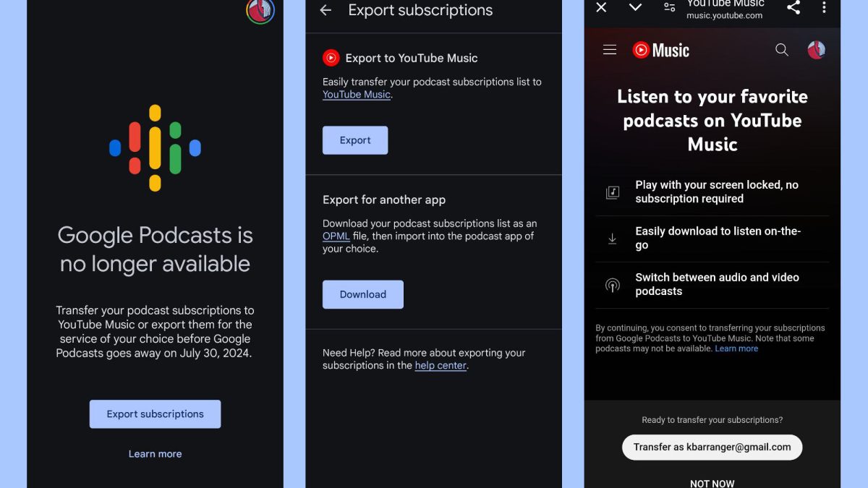Open the hamburger menu in YouTube Music
The height and width of the screenshot is (488, 868).
point(610,50)
